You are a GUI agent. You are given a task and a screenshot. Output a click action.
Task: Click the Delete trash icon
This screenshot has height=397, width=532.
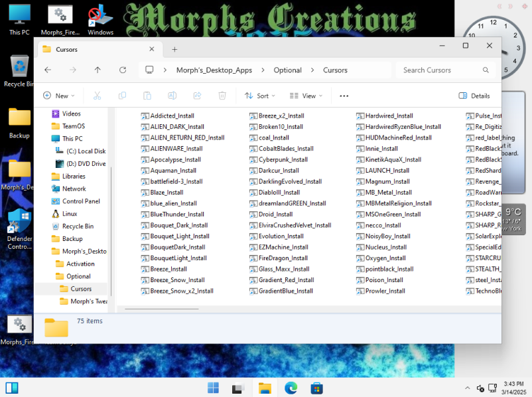tap(222, 96)
